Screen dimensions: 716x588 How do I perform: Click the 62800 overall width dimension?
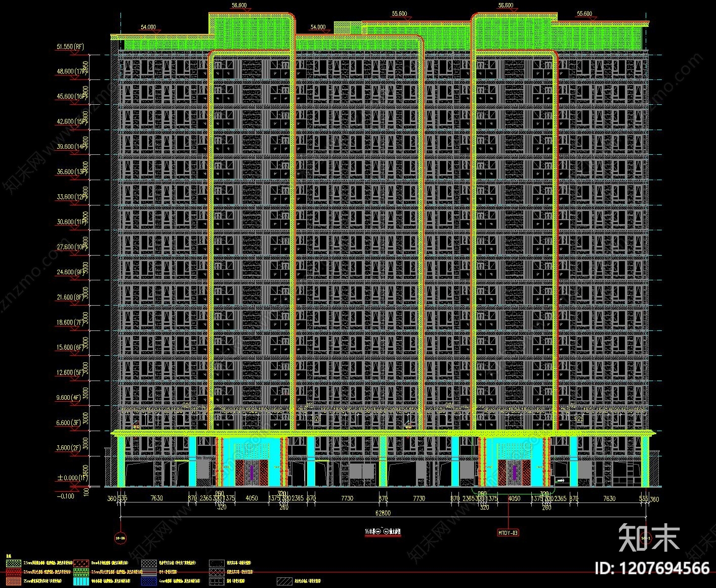click(x=383, y=513)
